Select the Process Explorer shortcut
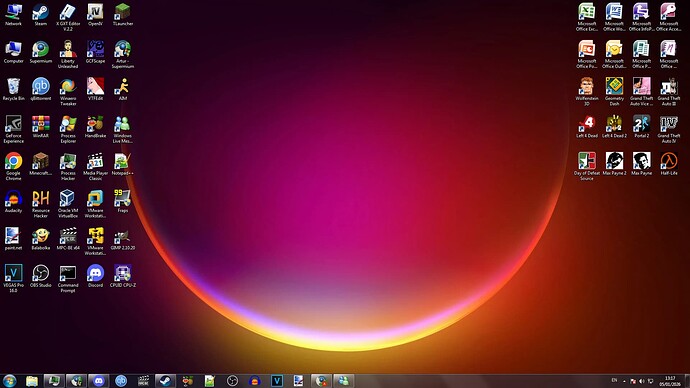The image size is (690, 388). coord(68,130)
